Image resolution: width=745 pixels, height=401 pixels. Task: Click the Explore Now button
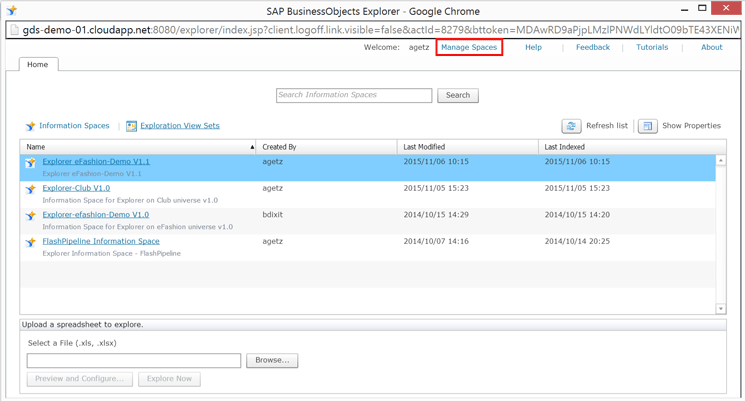pos(169,379)
